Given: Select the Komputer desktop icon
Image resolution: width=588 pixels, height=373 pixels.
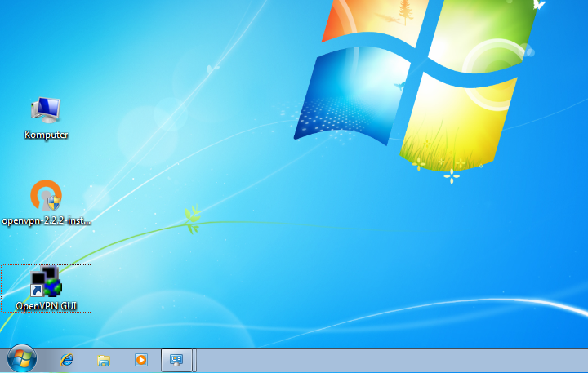Looking at the screenshot, I should click(46, 110).
